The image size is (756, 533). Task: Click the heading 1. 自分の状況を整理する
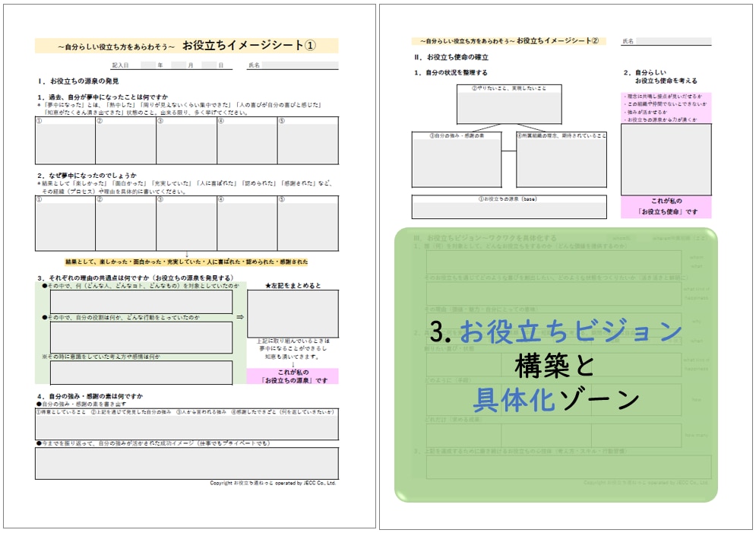point(451,73)
